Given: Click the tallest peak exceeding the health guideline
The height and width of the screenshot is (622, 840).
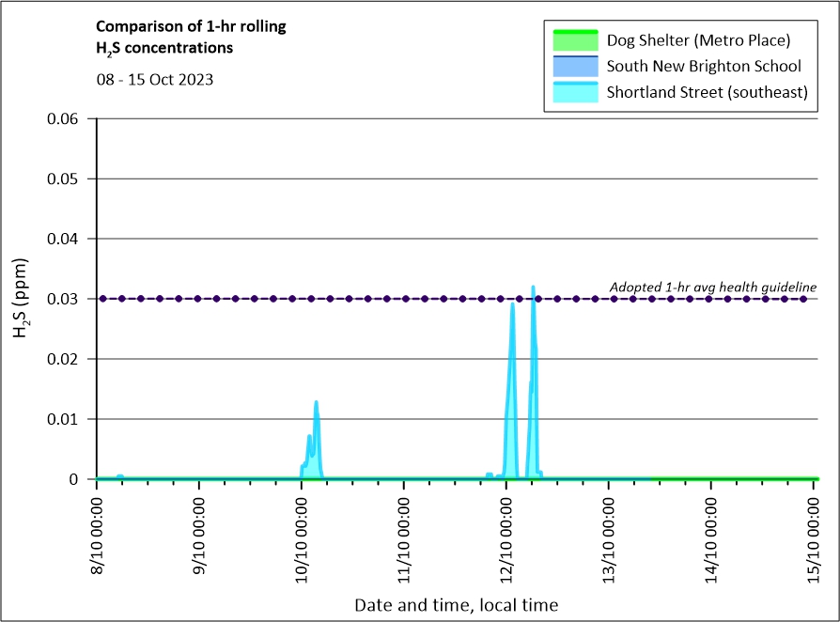Looking at the screenshot, I should pos(533,288).
